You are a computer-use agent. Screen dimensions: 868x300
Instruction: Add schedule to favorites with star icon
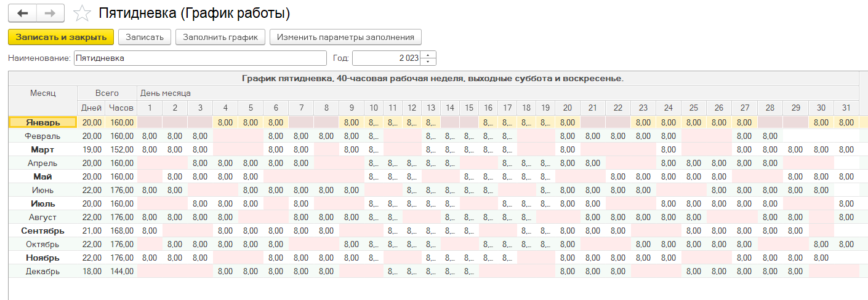click(x=80, y=13)
